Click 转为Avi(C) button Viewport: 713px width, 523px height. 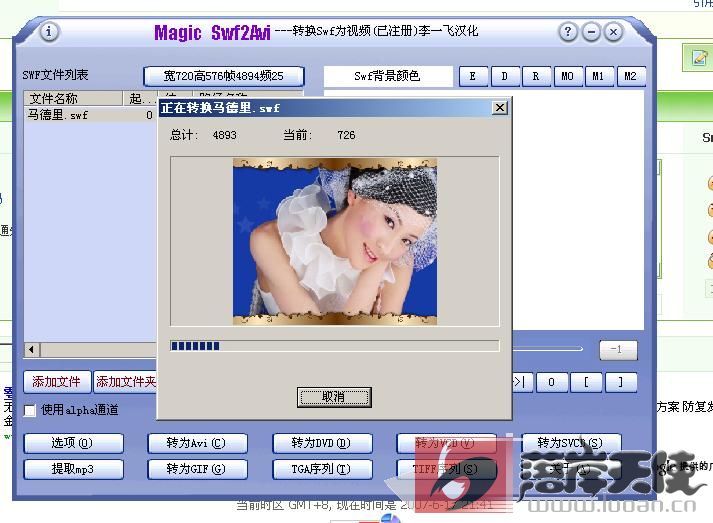(x=197, y=443)
